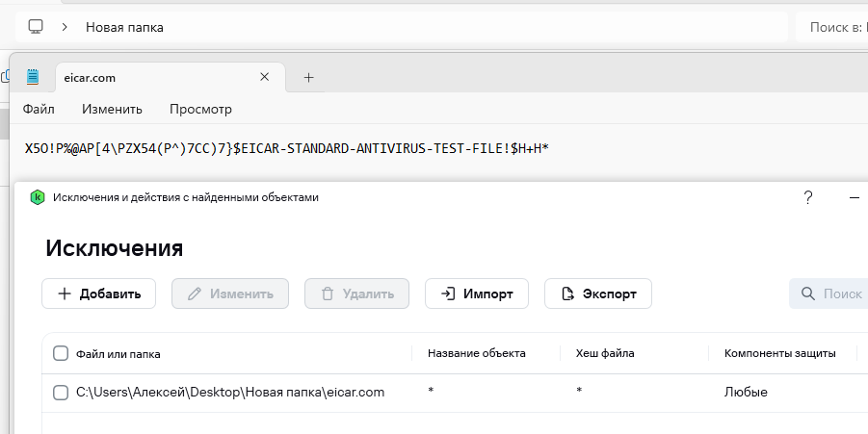Close the eicar.com Notepad tab
This screenshot has height=434, width=868.
(264, 77)
